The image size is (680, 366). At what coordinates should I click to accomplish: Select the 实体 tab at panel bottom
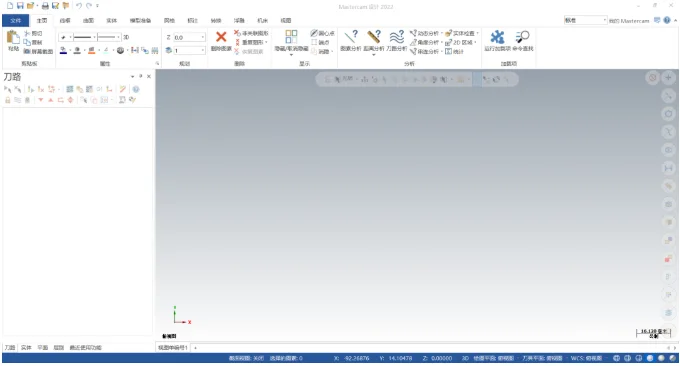point(26,347)
